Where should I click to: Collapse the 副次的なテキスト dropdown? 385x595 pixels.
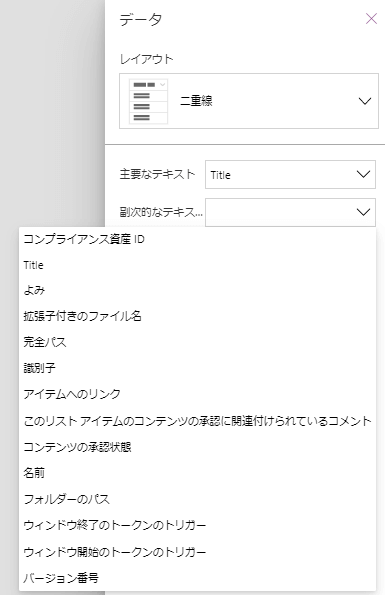[290, 212]
